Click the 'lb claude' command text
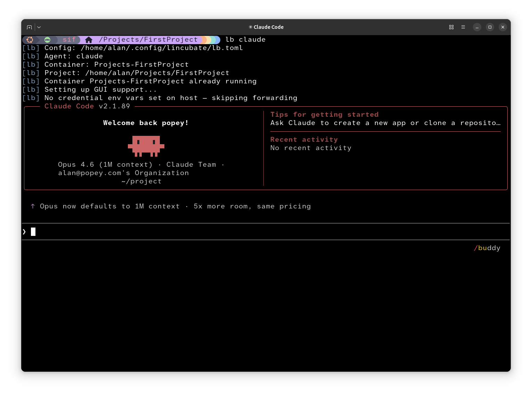The width and height of the screenshot is (532, 395). point(246,40)
